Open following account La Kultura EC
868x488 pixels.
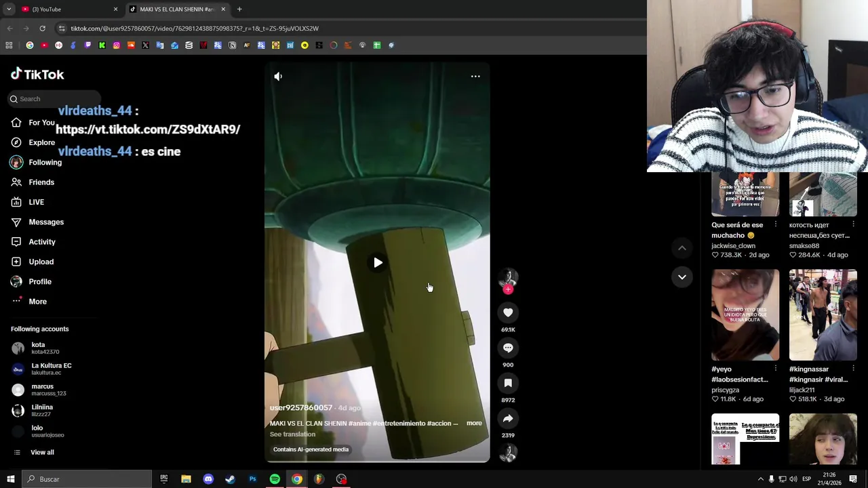41,369
